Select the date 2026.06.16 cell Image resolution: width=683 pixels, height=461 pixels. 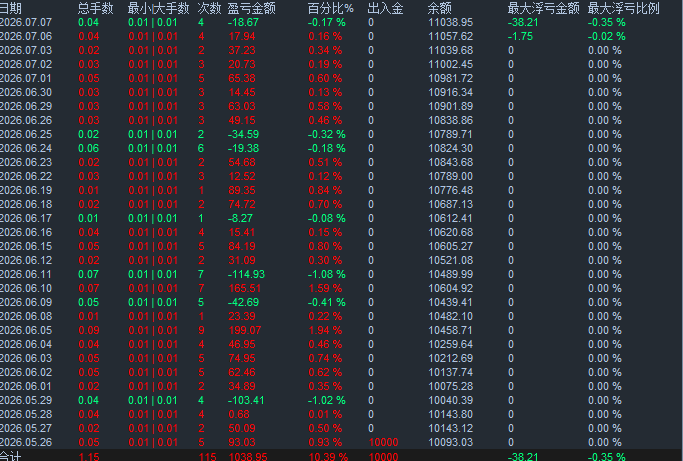26,232
